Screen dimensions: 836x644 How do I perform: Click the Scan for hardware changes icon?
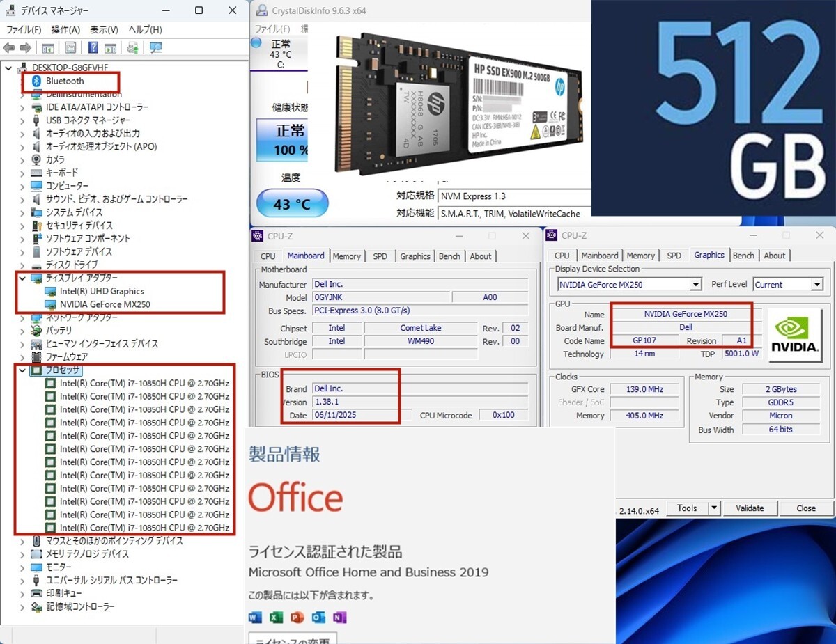click(x=155, y=48)
